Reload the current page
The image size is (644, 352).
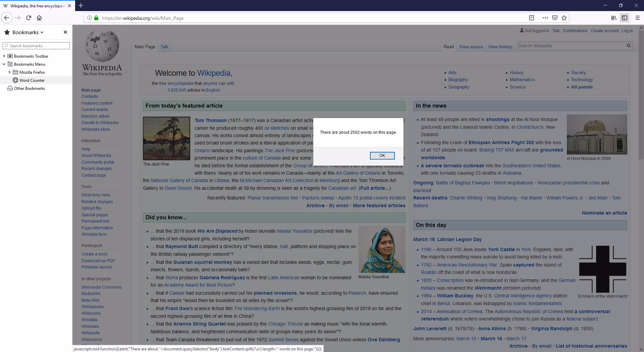pos(29,18)
